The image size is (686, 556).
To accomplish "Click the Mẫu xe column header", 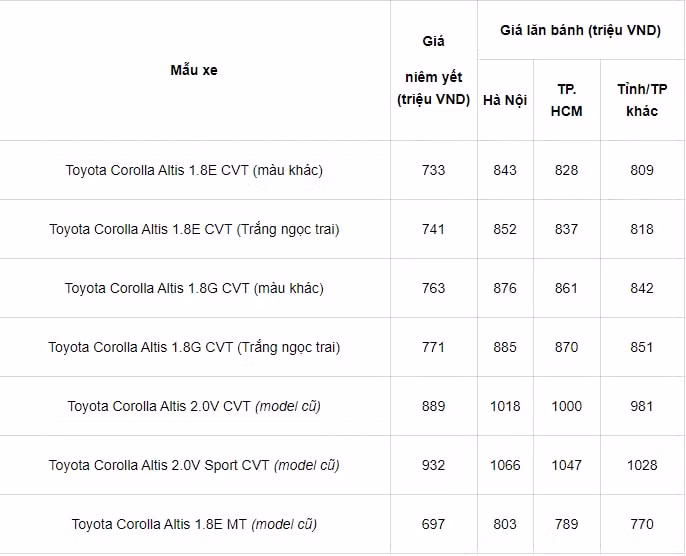I will point(194,70).
